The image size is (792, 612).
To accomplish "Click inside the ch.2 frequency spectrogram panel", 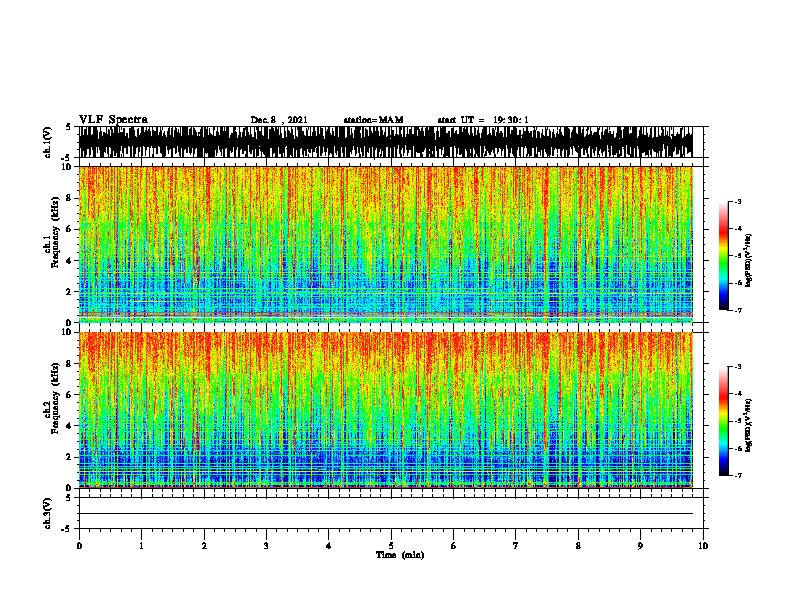I will pyautogui.click(x=385, y=410).
